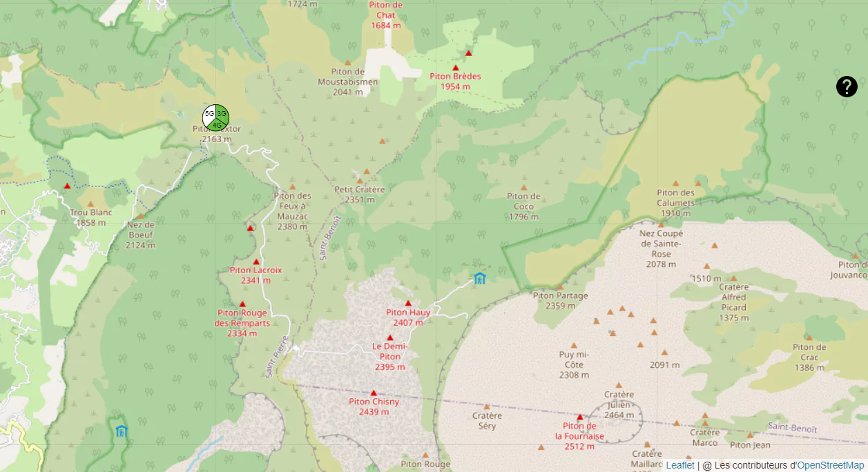Image resolution: width=868 pixels, height=472 pixels.
Task: Click the 3G segment of the pie marker
Action: tap(222, 113)
